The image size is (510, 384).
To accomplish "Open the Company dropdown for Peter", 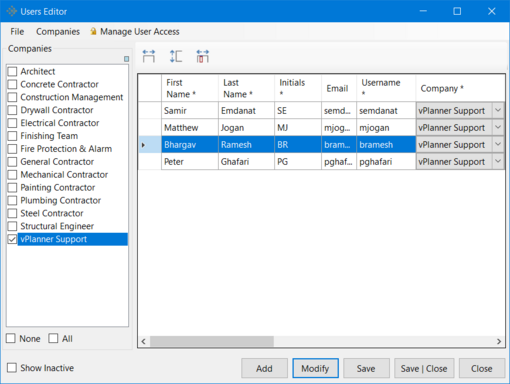I will point(498,161).
